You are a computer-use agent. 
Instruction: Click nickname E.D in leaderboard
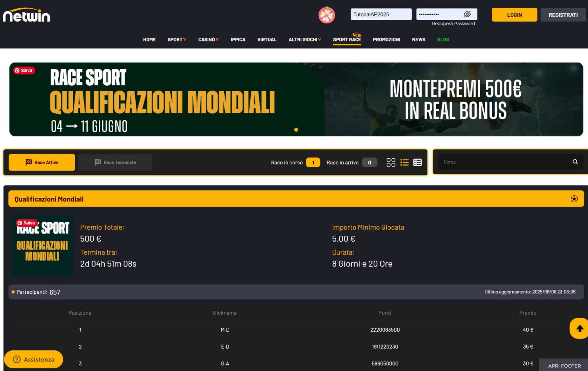pyautogui.click(x=225, y=347)
